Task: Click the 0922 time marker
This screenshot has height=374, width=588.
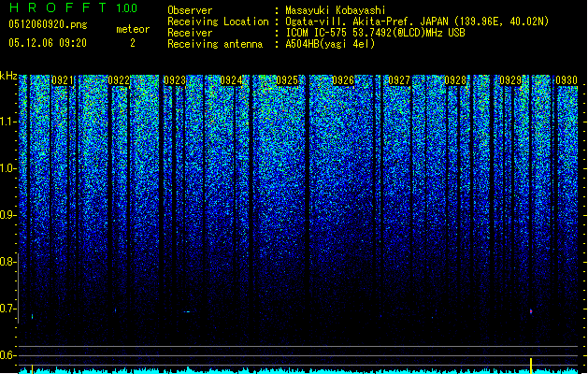Action: pos(119,80)
